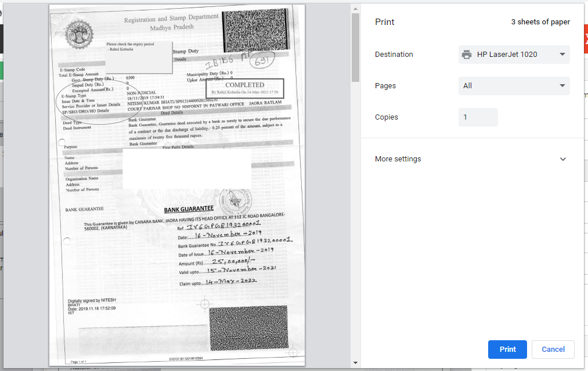
Task: Click the Destination dropdown arrow icon
Action: pyautogui.click(x=561, y=54)
